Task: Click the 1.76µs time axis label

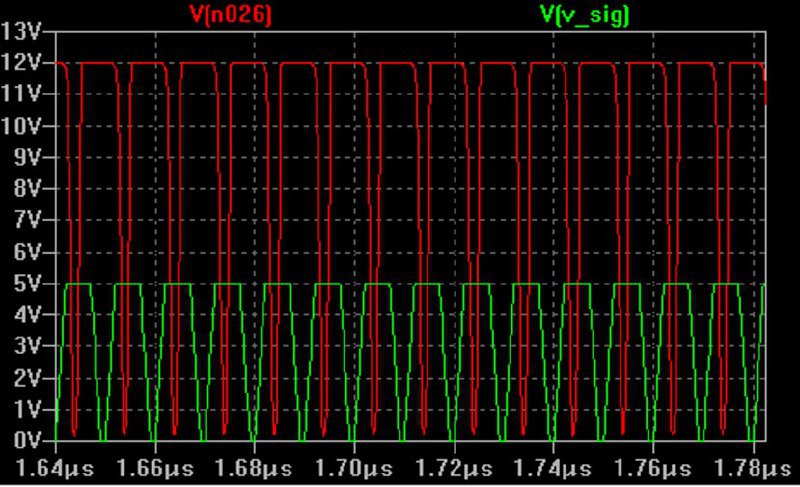Action: tap(653, 468)
